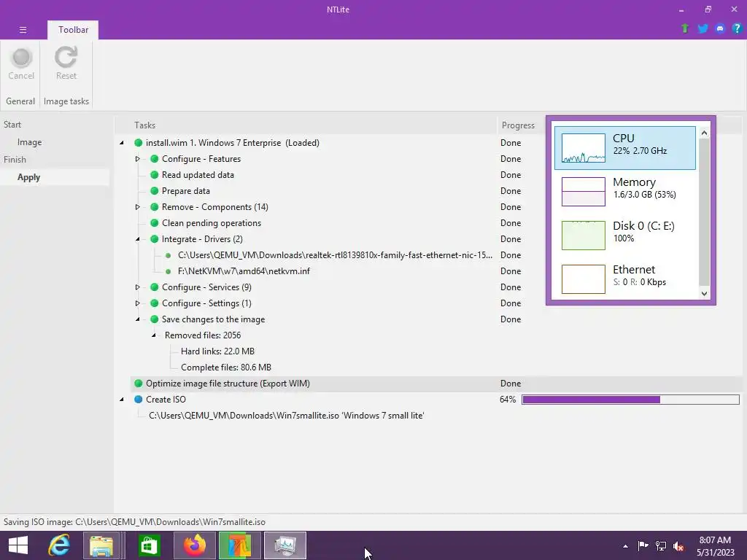Collapse the Integrate - Drivers (2) node
The image size is (747, 560).
pos(138,239)
